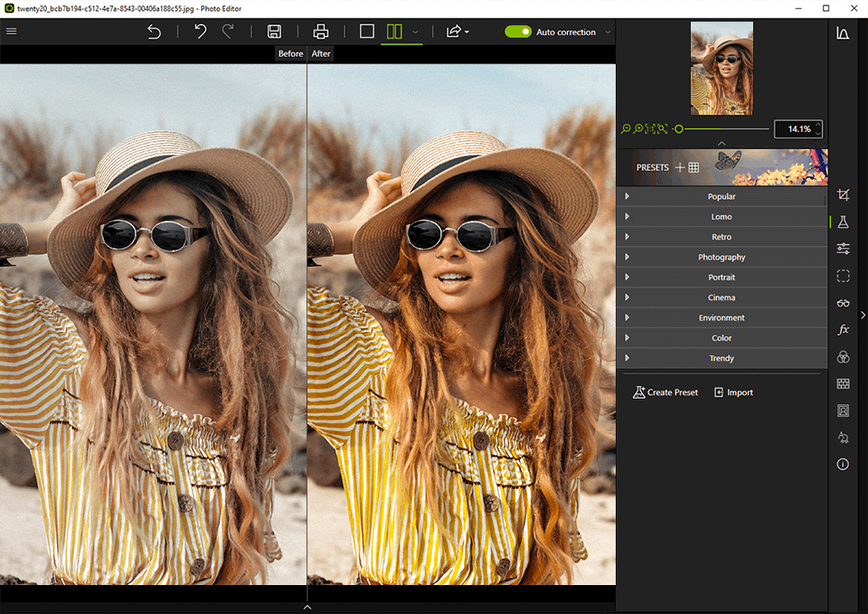Screen dimensions: 868x614
Task: Undo the last edit
Action: coord(200,32)
